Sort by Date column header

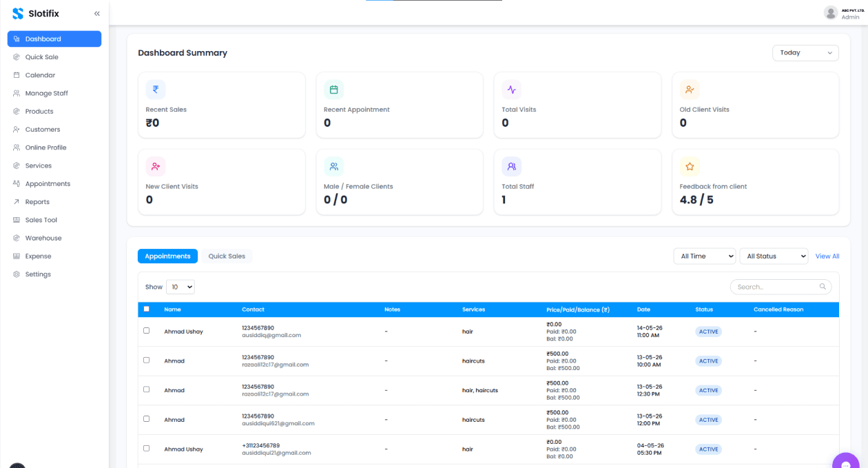pyautogui.click(x=643, y=309)
